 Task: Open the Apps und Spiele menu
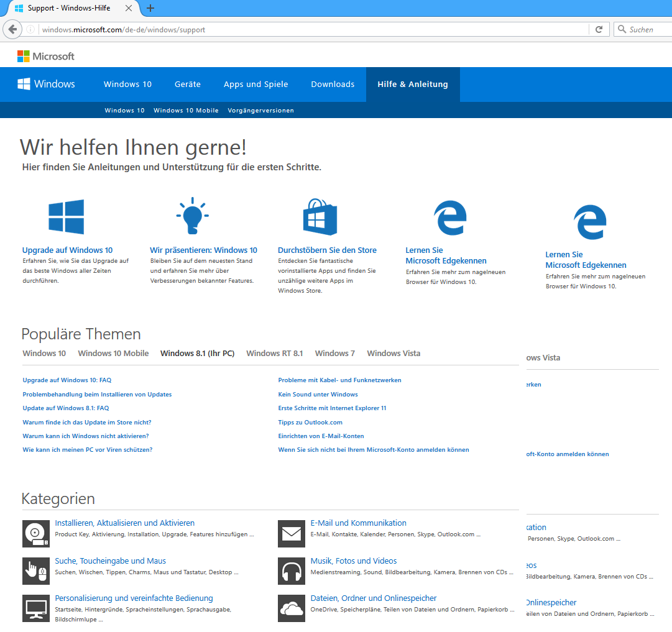(256, 84)
